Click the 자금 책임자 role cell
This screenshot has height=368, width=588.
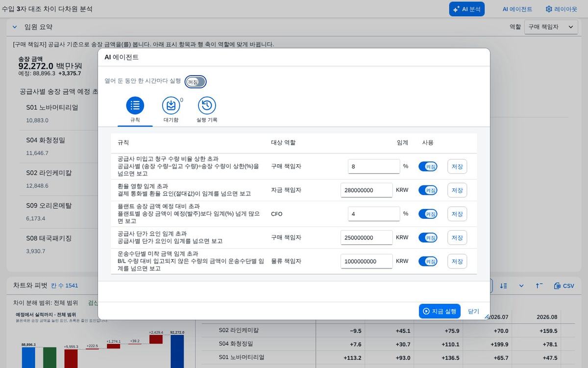point(286,190)
